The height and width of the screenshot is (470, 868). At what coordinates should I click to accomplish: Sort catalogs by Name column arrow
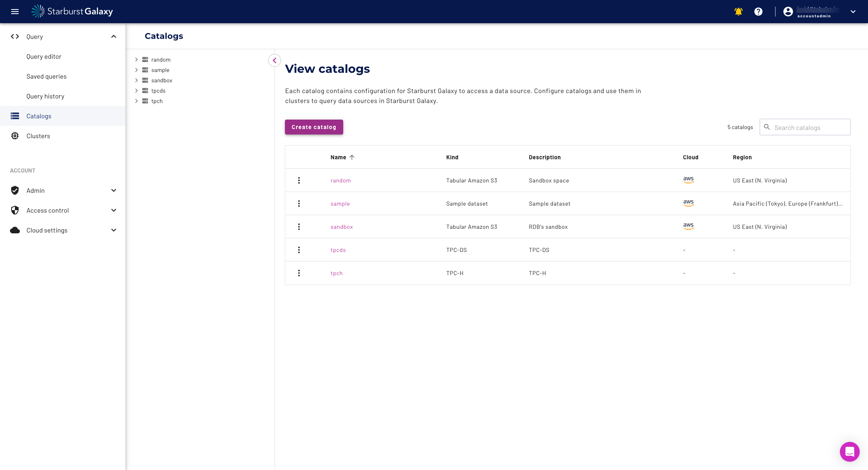pyautogui.click(x=352, y=157)
